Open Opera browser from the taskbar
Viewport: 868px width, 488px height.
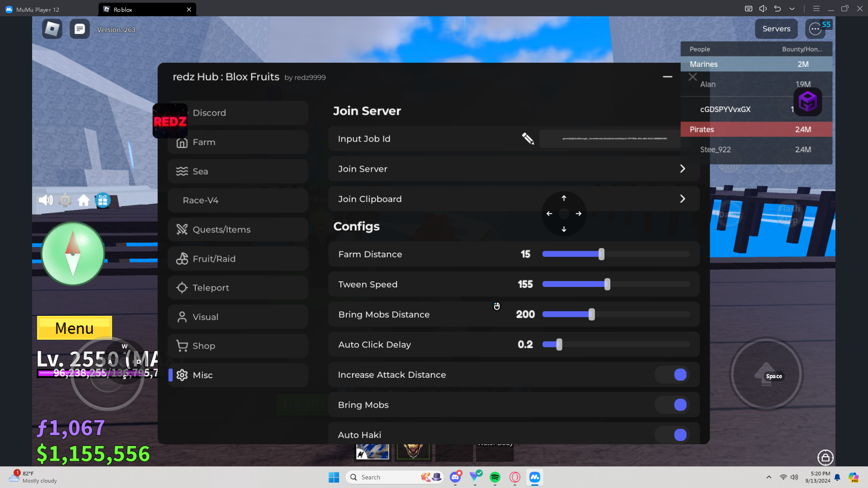point(515,477)
